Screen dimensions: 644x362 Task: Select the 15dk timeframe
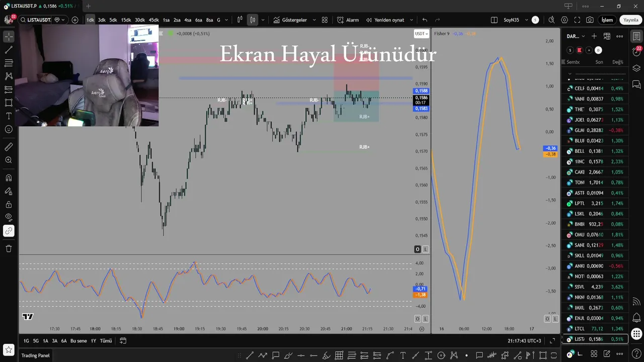coord(126,20)
